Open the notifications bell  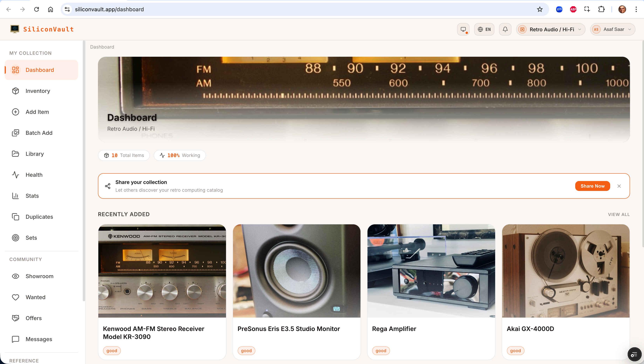[x=505, y=29]
